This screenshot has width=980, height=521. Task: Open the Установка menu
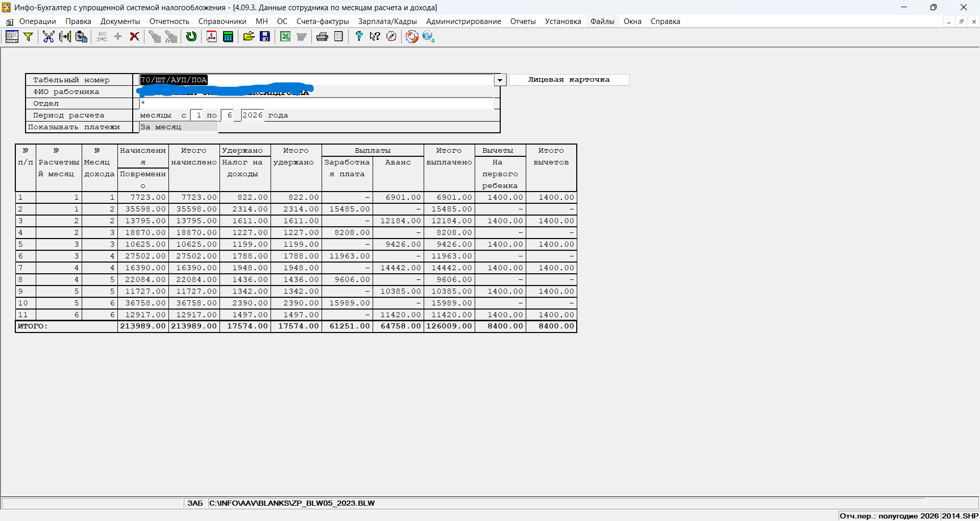click(x=563, y=21)
